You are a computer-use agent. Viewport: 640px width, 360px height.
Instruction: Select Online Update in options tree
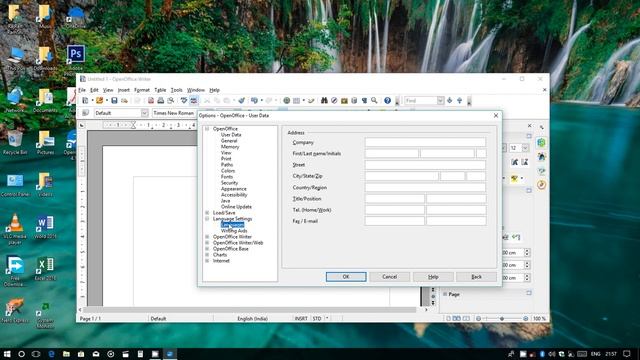[x=236, y=207]
